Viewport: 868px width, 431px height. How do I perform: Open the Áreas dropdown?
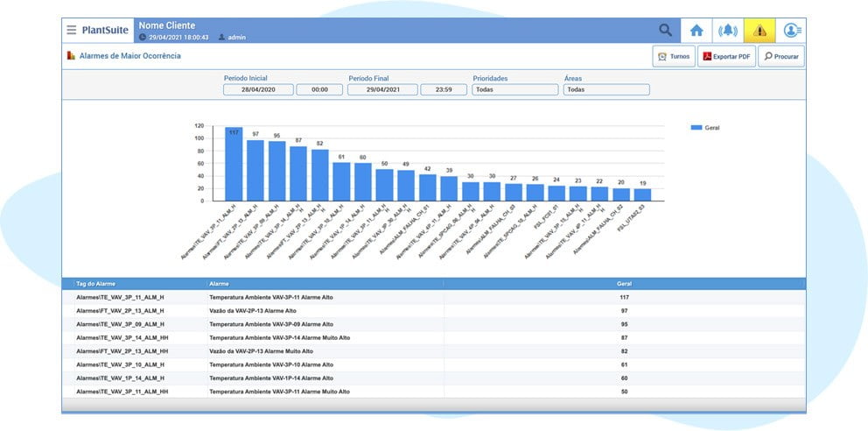606,89
